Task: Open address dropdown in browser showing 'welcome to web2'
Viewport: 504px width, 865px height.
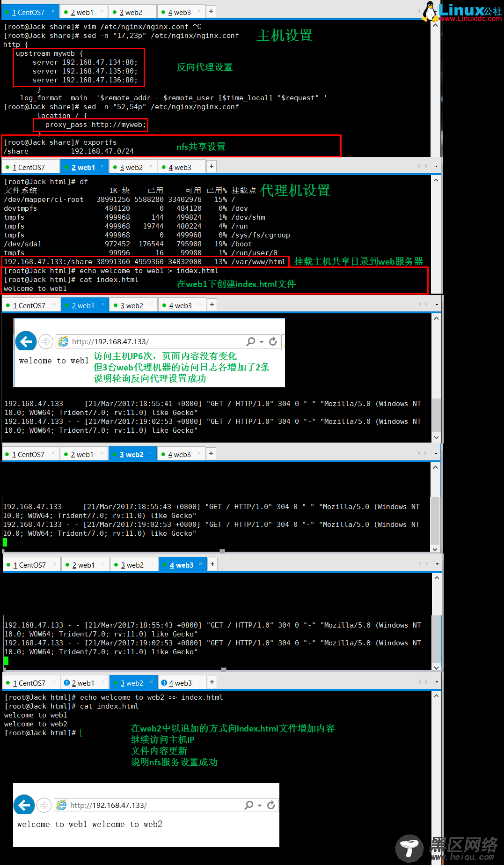Action: coord(260,806)
